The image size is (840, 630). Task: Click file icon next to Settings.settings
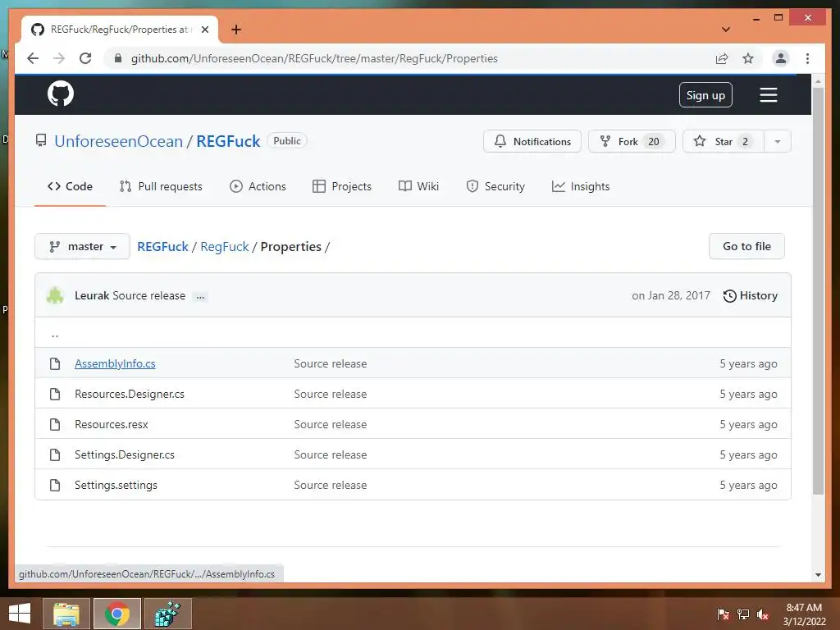coord(55,486)
